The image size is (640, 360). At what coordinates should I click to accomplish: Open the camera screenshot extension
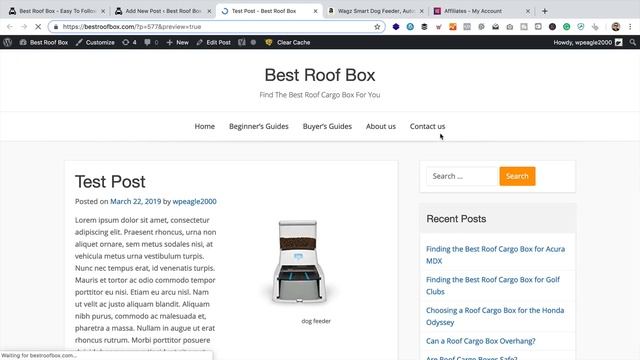pos(510,27)
